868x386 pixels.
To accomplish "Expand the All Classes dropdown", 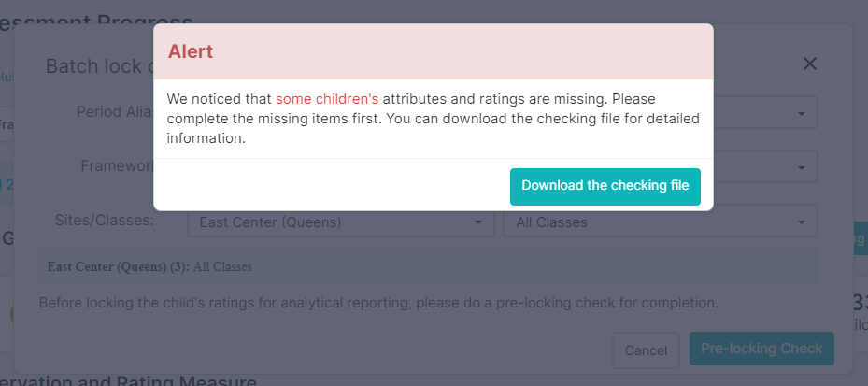I will click(x=660, y=222).
